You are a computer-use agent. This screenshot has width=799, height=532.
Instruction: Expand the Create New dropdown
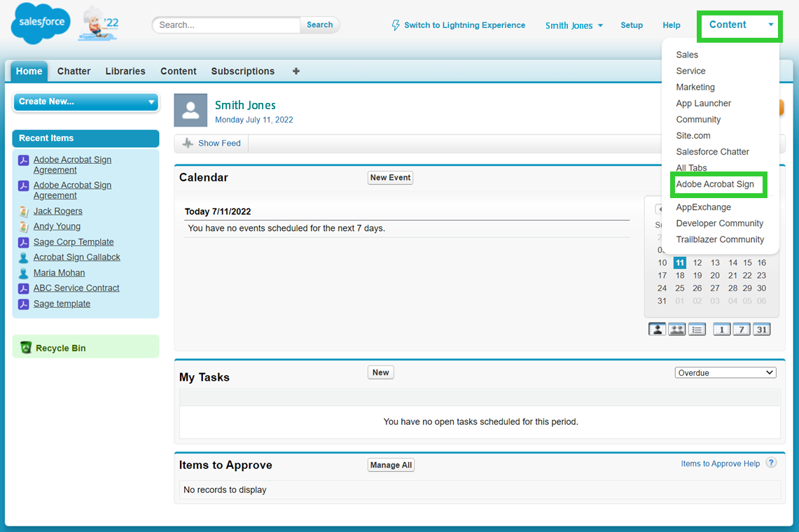[x=85, y=101]
